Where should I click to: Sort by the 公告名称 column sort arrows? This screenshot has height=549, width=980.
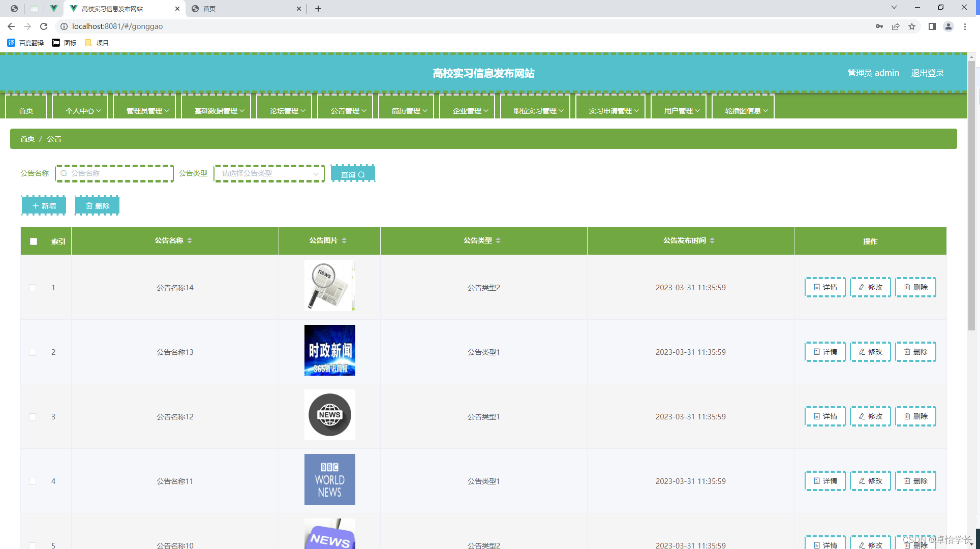coord(190,240)
